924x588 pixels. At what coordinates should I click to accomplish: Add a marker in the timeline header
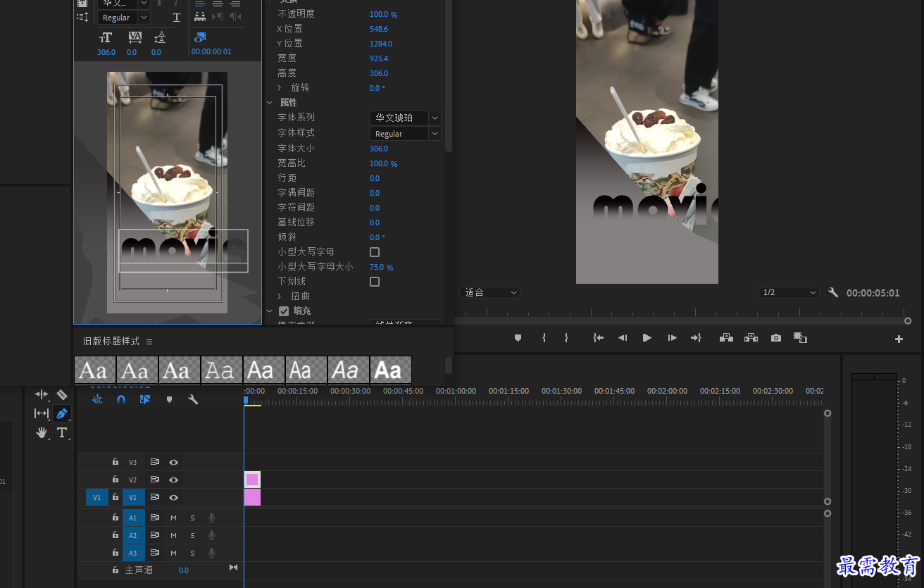coord(169,399)
